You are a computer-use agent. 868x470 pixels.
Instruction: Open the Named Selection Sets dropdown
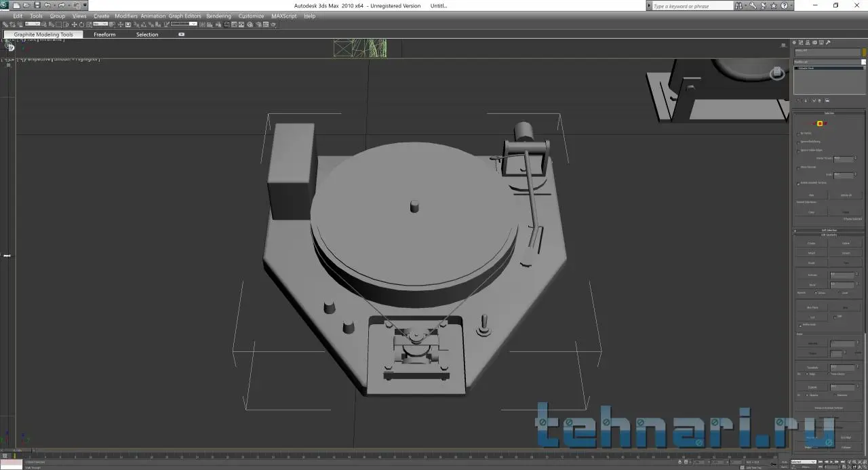(x=184, y=24)
